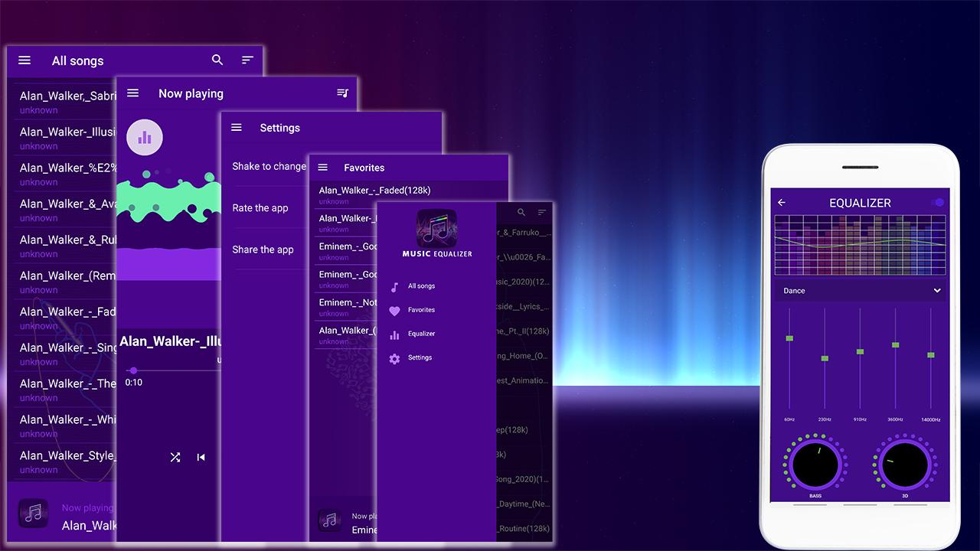Open playlist queue icon on Now playing

[342, 93]
